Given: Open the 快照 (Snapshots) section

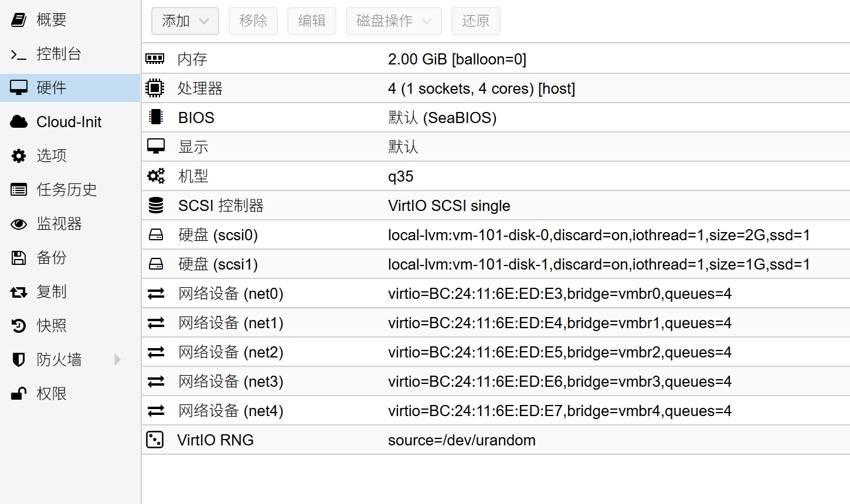Looking at the screenshot, I should coord(52,325).
